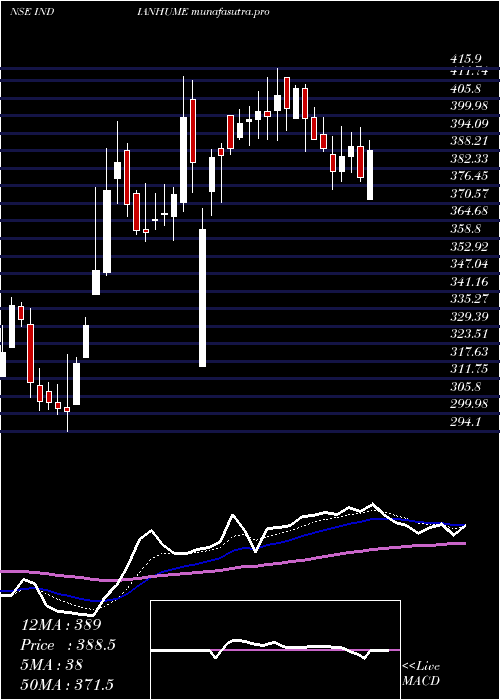Image resolution: width=500 pixels, height=700 pixels.
Task: Click the 311.75 price axis label
Action: tap(468, 369)
